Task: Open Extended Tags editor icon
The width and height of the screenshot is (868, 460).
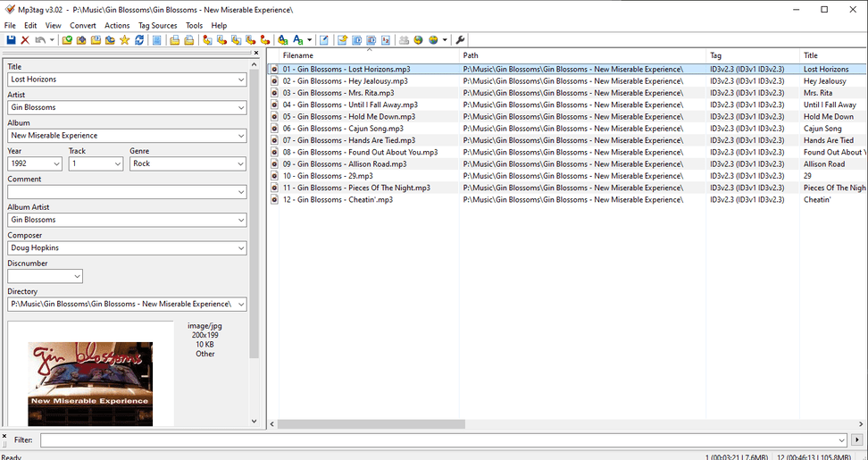Action: [x=324, y=40]
